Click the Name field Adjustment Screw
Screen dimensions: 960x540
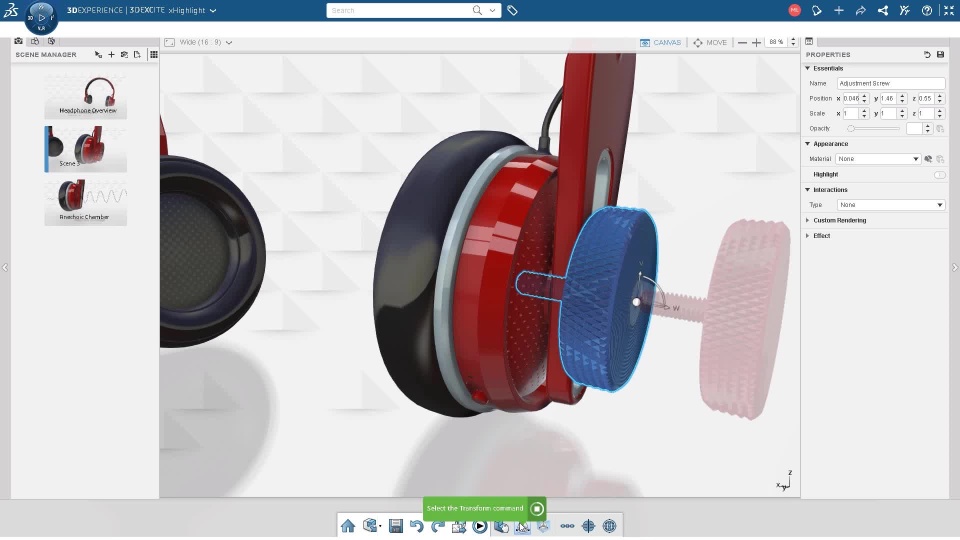(x=891, y=83)
